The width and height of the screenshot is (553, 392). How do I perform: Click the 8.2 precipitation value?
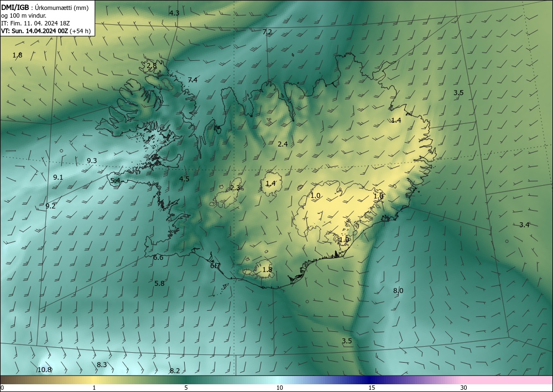[175, 371]
